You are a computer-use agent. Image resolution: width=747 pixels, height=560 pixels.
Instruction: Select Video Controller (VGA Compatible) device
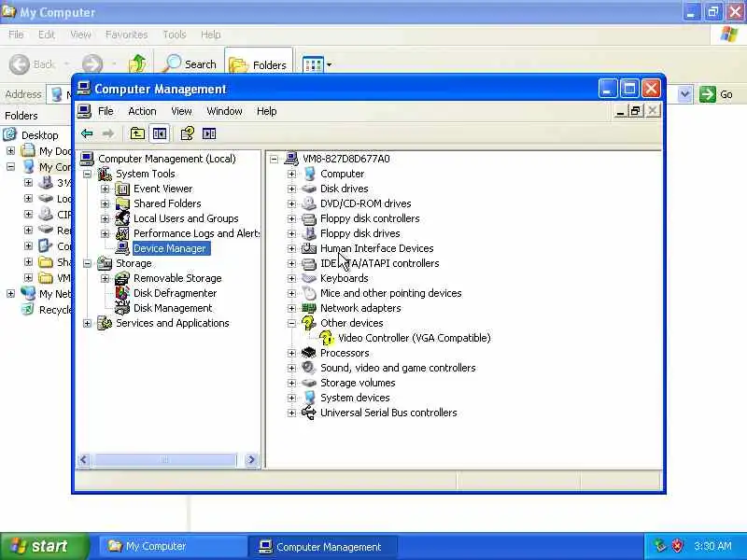(414, 338)
